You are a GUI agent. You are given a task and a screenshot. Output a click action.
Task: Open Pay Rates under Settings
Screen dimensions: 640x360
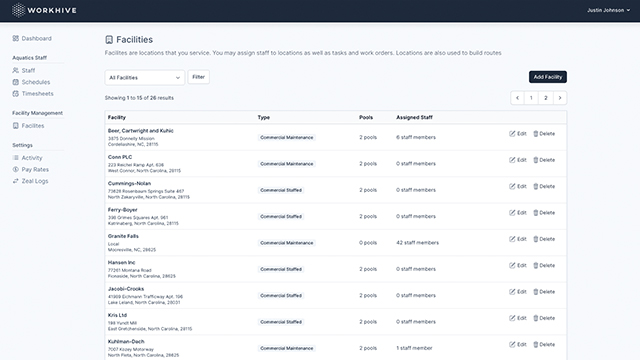click(x=31, y=169)
